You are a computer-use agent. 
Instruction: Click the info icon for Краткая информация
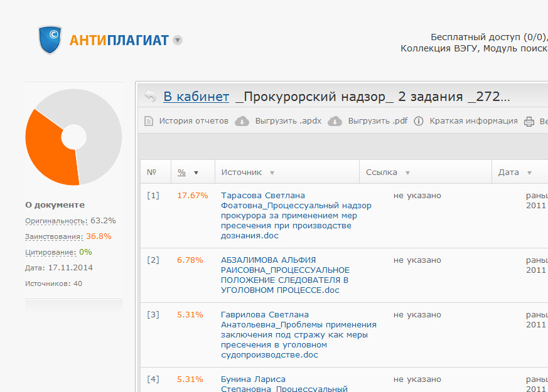418,121
